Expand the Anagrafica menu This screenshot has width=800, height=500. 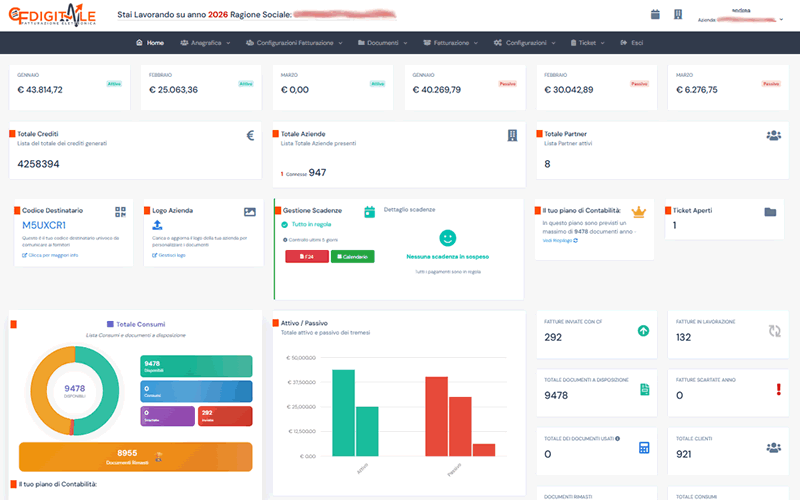[205, 43]
